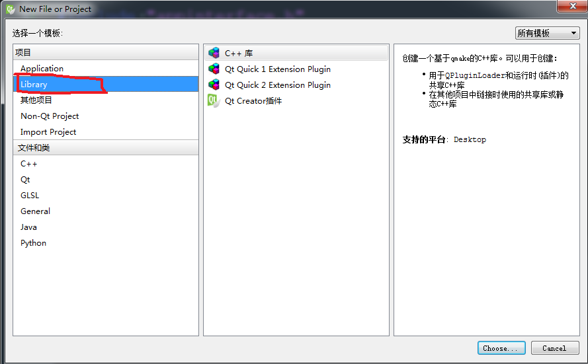Pick the Qt Quick 2 Extension Plugin label

point(278,85)
